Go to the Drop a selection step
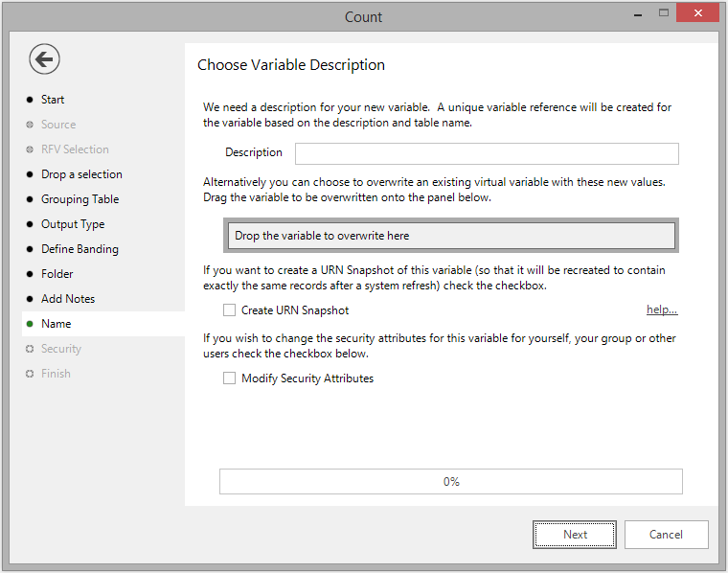The height and width of the screenshot is (573, 728). 81,174
